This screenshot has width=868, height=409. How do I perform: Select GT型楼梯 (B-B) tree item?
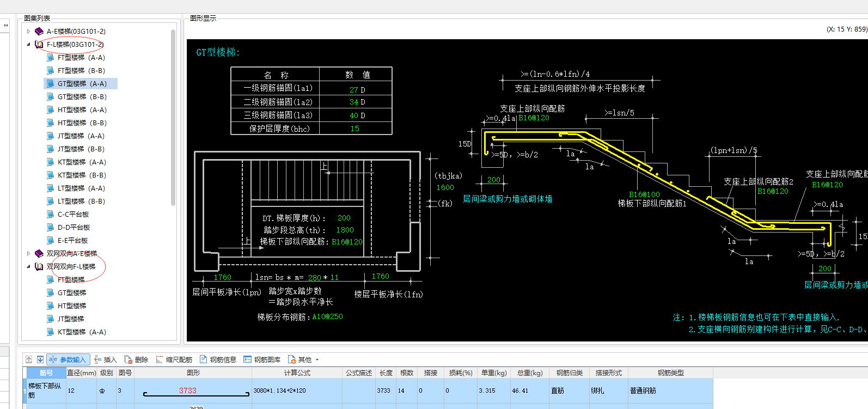[82, 97]
